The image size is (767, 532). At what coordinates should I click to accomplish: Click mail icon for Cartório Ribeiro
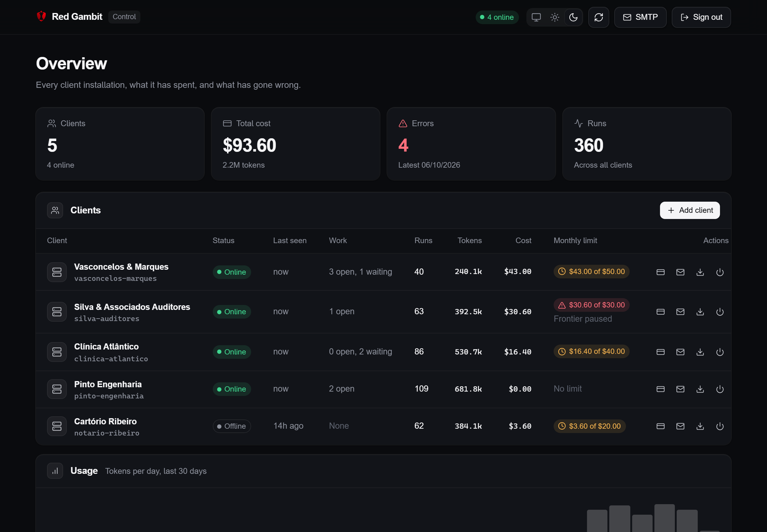click(680, 426)
